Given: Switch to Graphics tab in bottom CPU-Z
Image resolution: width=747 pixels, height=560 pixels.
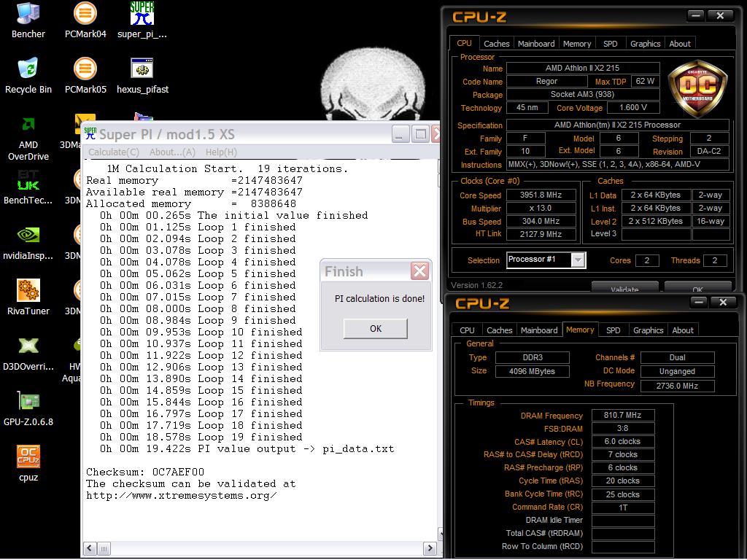Looking at the screenshot, I should 648,330.
